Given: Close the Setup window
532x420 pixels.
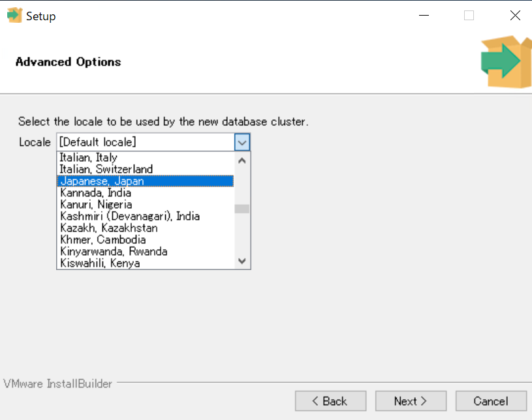Looking at the screenshot, I should pos(515,15).
